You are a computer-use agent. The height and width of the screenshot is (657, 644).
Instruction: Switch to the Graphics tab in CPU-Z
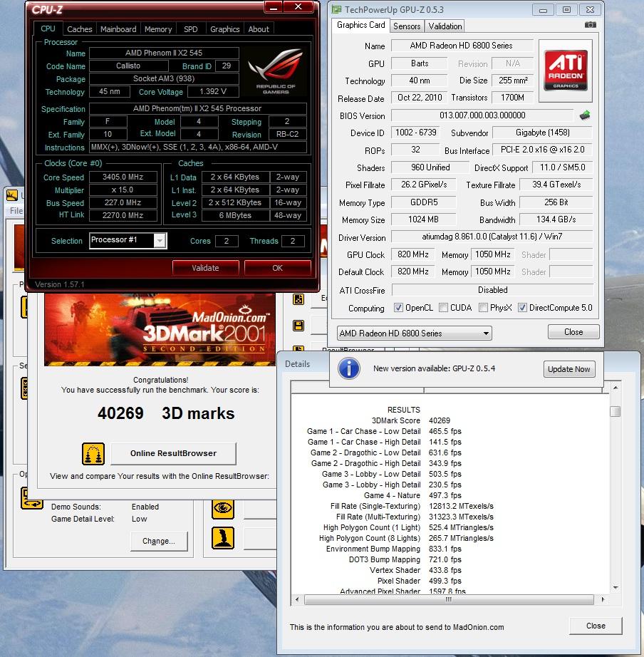coord(224,29)
